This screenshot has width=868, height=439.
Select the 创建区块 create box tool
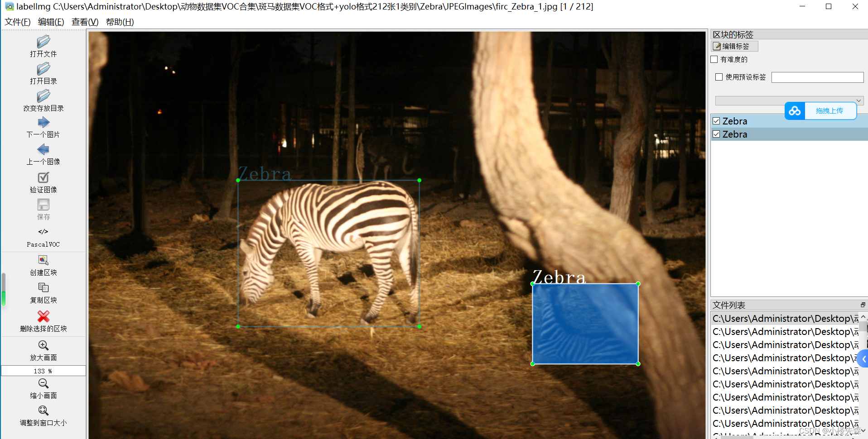click(43, 260)
